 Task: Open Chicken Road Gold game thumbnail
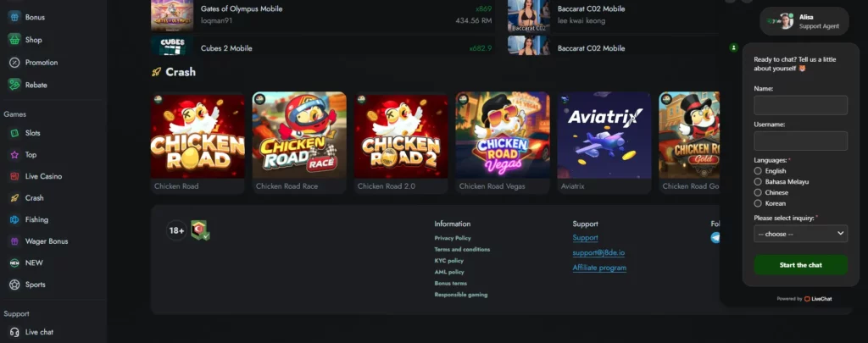pos(689,136)
